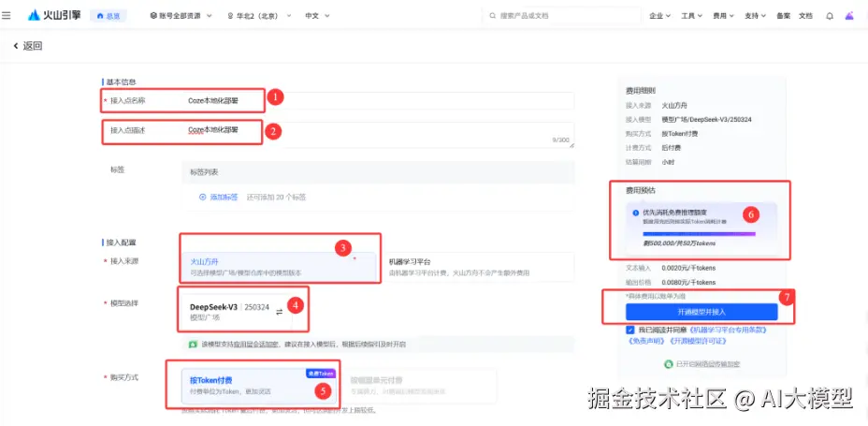This screenshot has height=426, width=868.
Task: Open the 总览 overview home button
Action: pyautogui.click(x=108, y=16)
